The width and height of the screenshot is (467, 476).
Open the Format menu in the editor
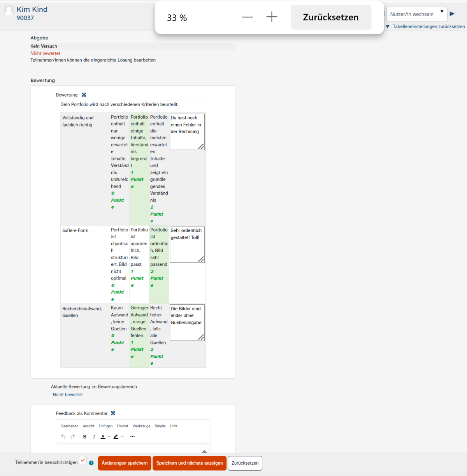[123, 426]
